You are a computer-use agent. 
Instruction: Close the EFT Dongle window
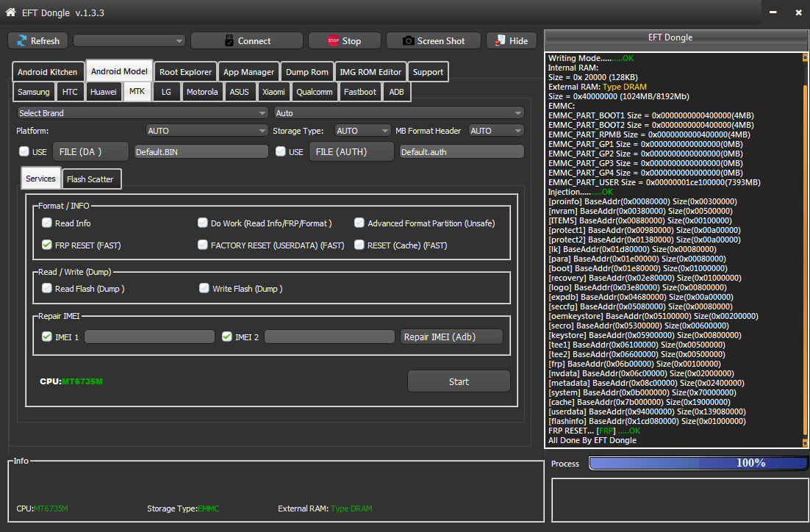(x=798, y=12)
